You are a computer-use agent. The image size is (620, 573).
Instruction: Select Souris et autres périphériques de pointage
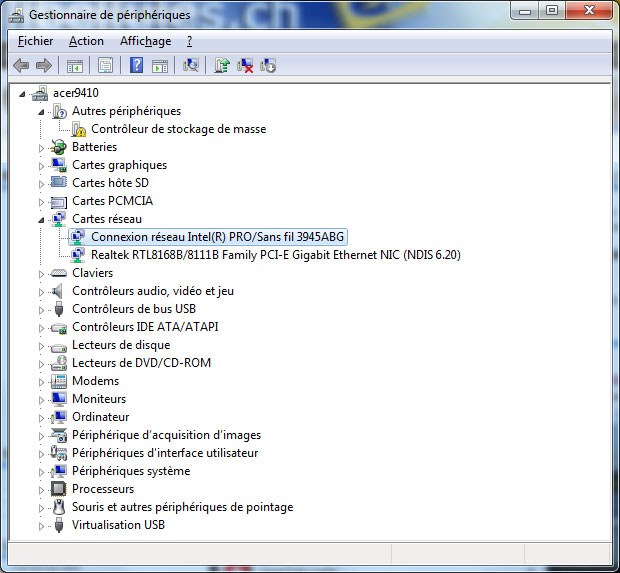click(x=182, y=507)
